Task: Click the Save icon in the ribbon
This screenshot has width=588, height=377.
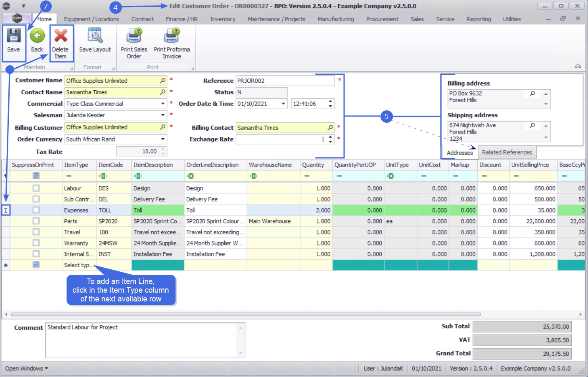Action: [13, 36]
